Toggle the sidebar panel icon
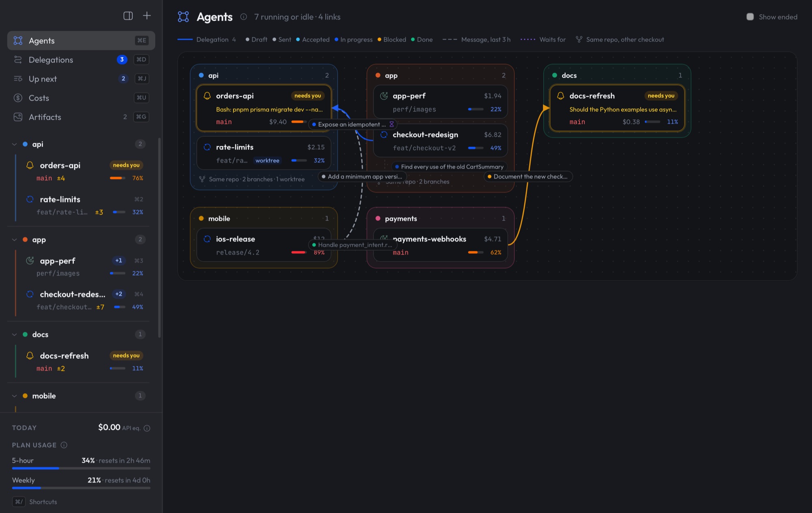 (x=128, y=16)
